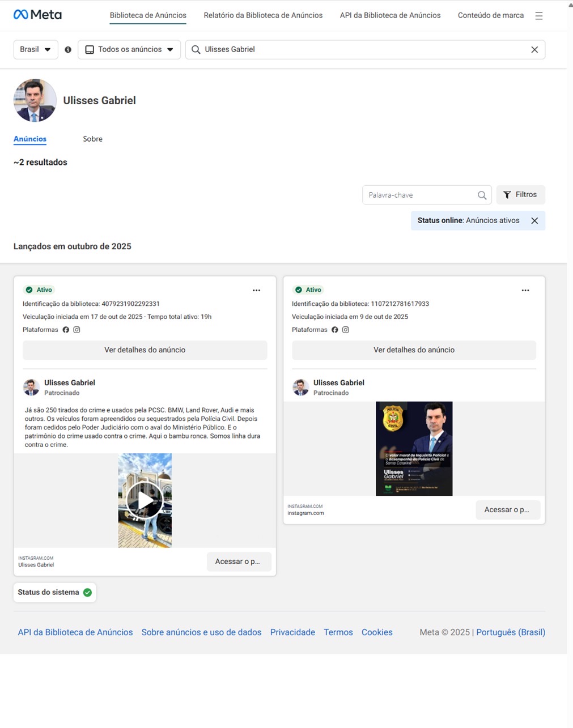Play the video in the first ad
573x728 pixels.
point(145,500)
